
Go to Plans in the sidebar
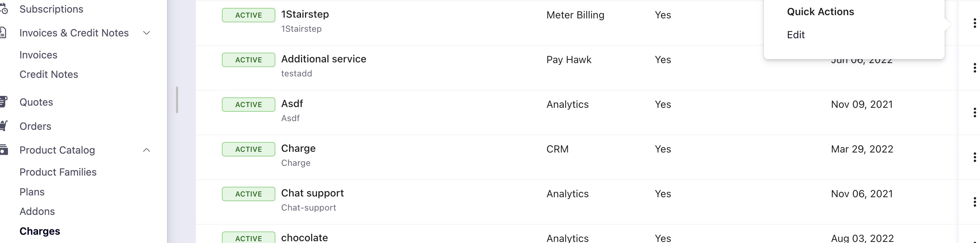(32, 192)
